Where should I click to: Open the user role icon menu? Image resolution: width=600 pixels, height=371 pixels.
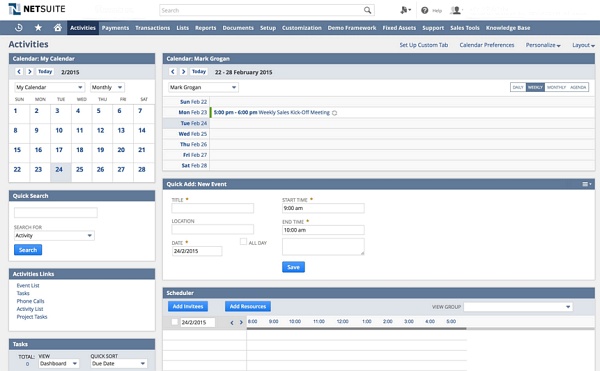pyautogui.click(x=456, y=10)
